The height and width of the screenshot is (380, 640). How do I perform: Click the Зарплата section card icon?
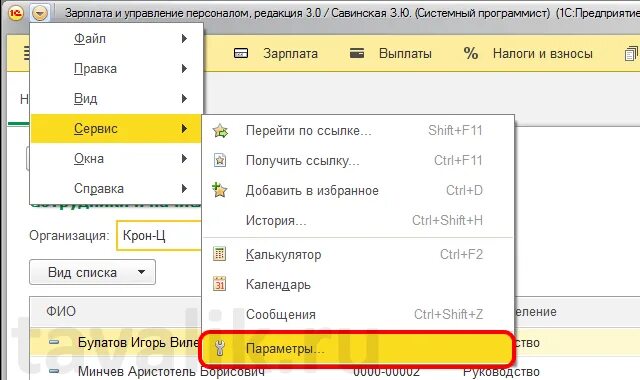pyautogui.click(x=241, y=53)
